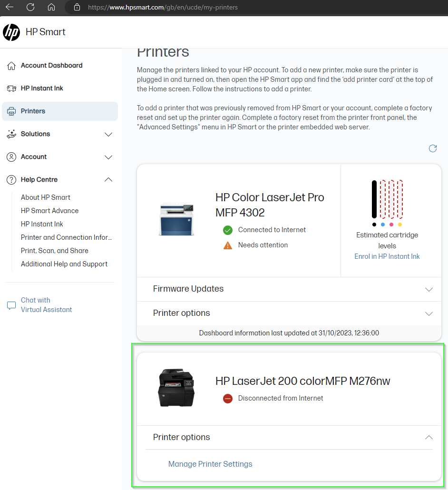This screenshot has width=448, height=490.
Task: Refresh the printer dashboard using the refresh icon
Action: [433, 148]
